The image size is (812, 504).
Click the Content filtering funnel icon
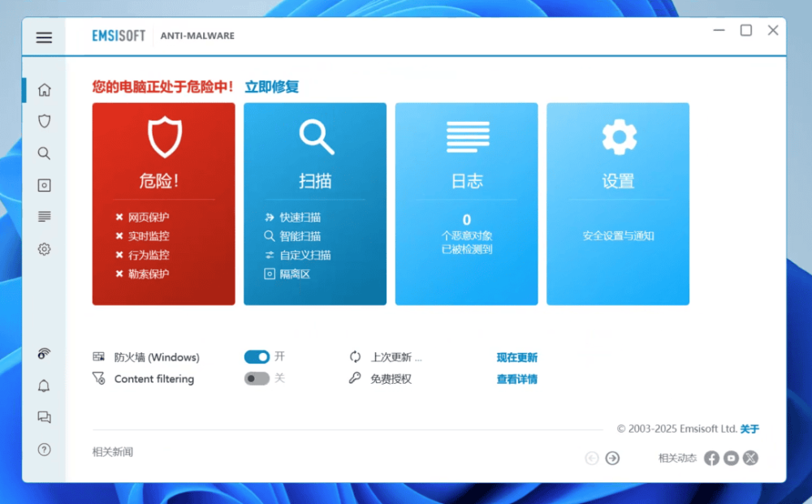tap(99, 378)
